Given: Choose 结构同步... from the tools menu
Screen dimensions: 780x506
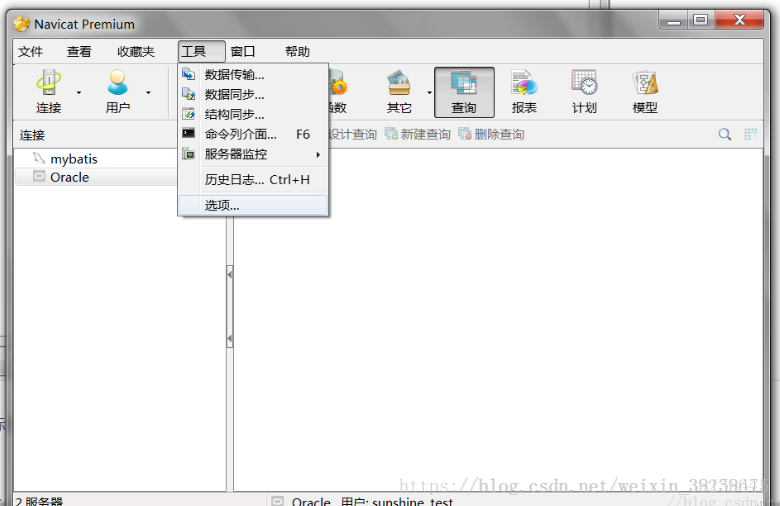Looking at the screenshot, I should click(x=253, y=114).
